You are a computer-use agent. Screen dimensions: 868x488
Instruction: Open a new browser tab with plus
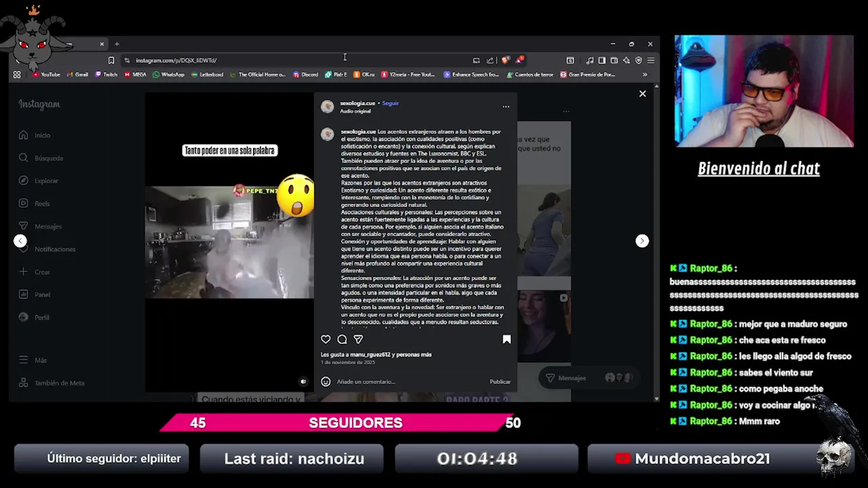117,44
